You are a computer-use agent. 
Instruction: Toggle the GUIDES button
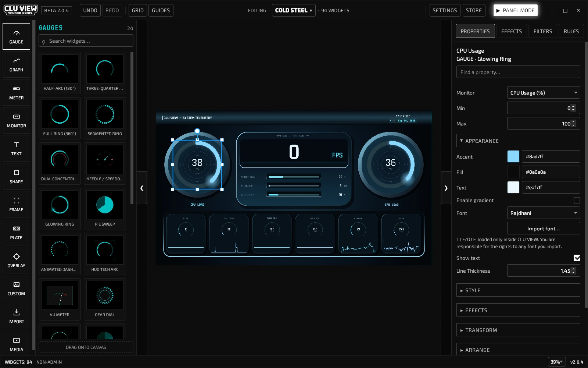pos(161,10)
